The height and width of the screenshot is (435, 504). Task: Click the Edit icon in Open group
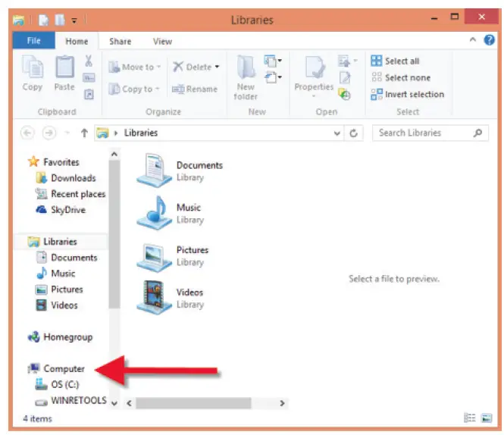point(345,77)
